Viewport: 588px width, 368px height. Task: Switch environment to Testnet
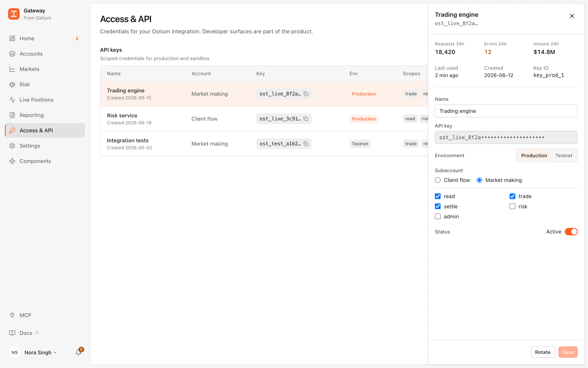(564, 156)
